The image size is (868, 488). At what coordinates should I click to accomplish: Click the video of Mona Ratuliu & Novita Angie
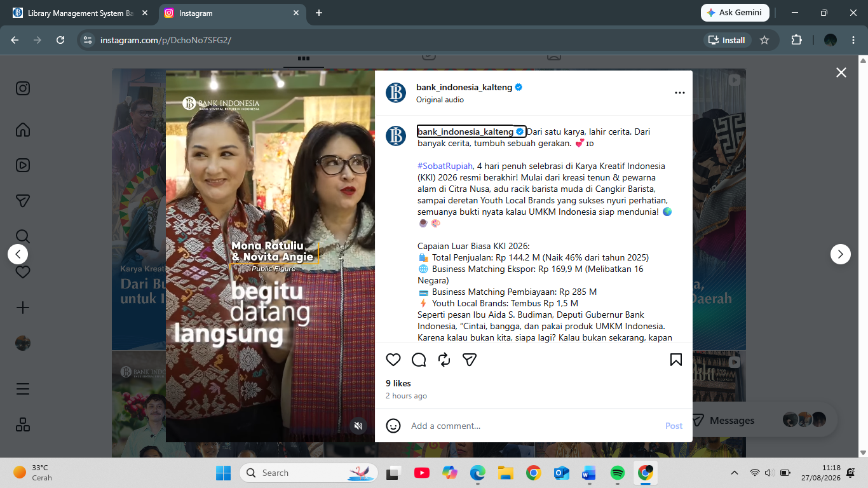[x=270, y=256]
